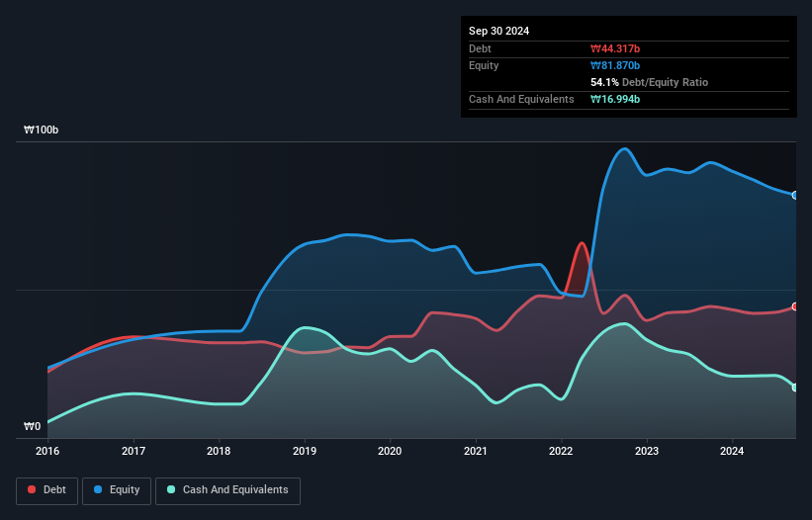Click the 54.1% Debt/Equity Ratio text
812x520 pixels.
point(650,82)
